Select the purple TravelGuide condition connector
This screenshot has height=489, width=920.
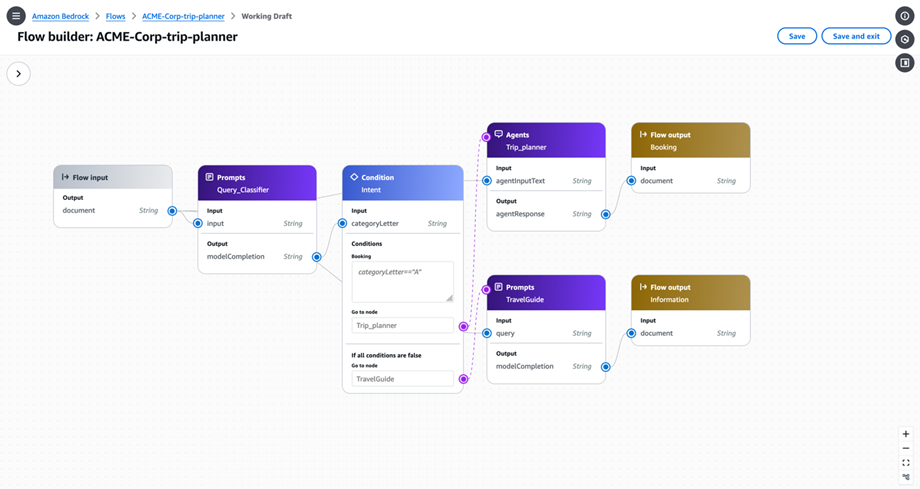(463, 379)
